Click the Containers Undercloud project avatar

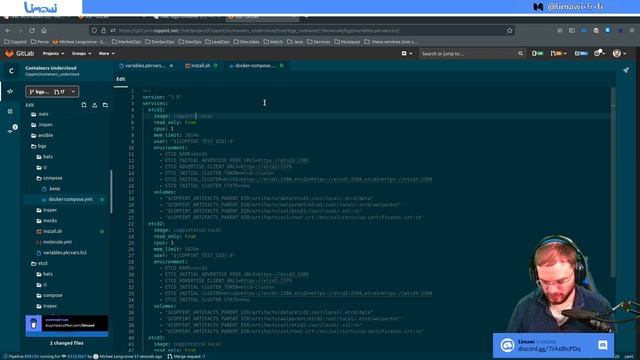(x=11, y=71)
